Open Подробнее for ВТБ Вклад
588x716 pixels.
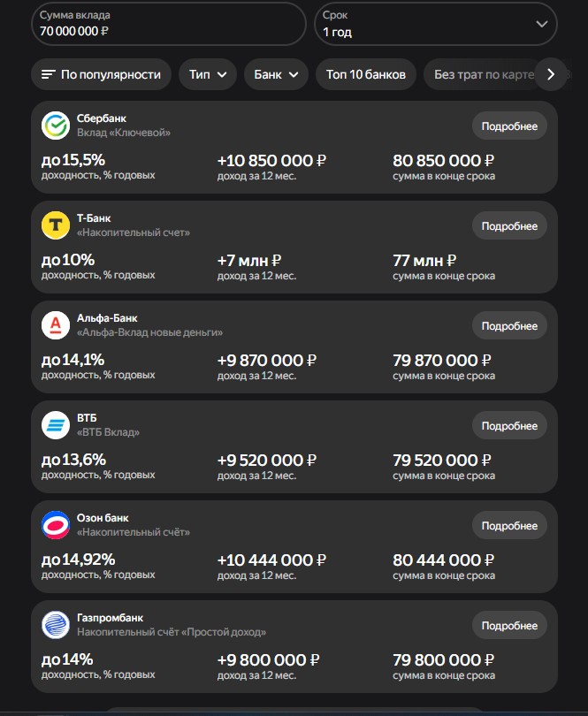(509, 425)
